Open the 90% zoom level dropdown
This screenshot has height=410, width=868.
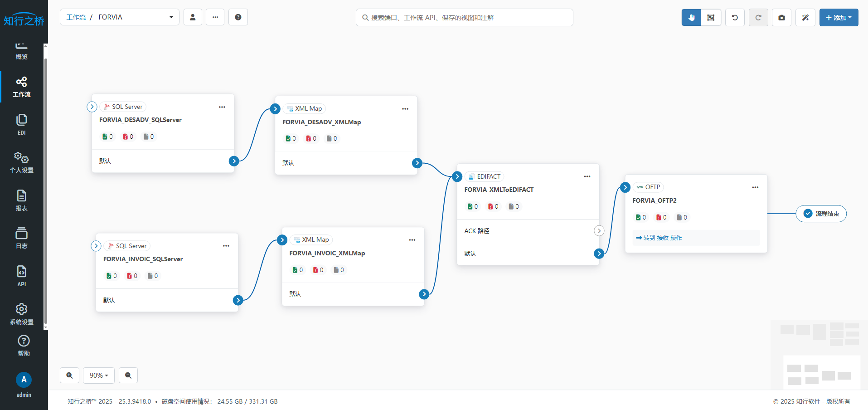(99, 375)
